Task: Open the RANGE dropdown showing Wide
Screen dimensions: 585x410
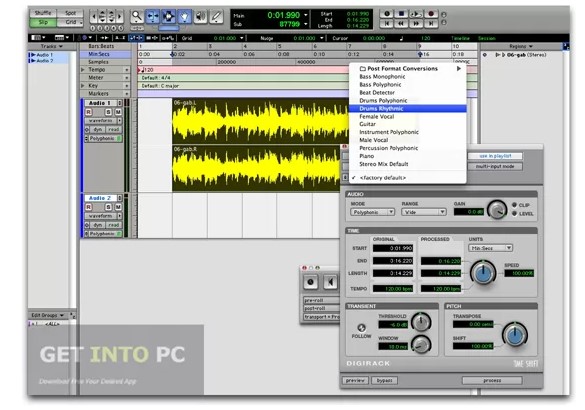Action: click(423, 212)
